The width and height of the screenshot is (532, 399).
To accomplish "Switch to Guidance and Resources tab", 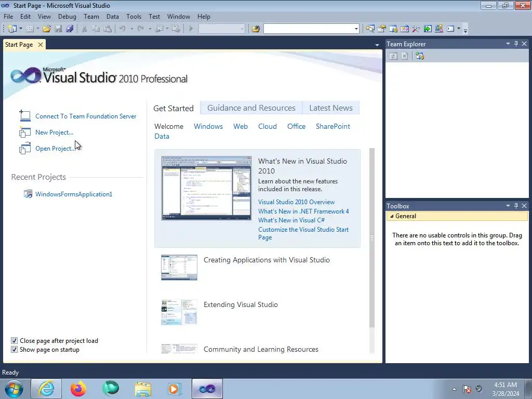I will coord(251,108).
